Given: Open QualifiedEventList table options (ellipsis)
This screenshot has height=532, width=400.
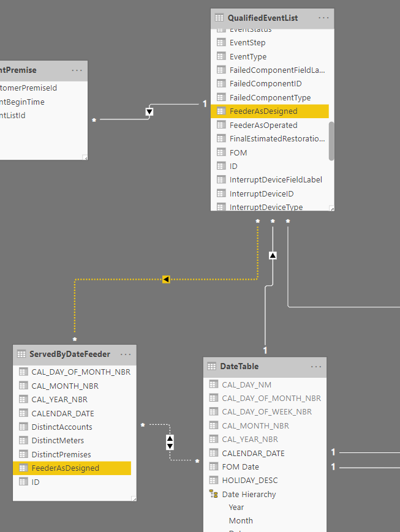Looking at the screenshot, I should pyautogui.click(x=323, y=18).
